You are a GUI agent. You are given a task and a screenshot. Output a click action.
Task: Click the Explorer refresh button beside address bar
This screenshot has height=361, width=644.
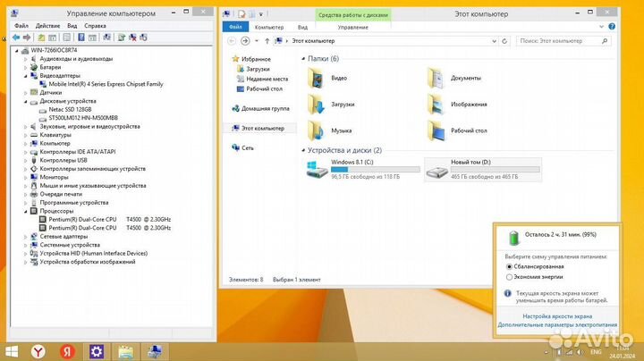coord(504,41)
